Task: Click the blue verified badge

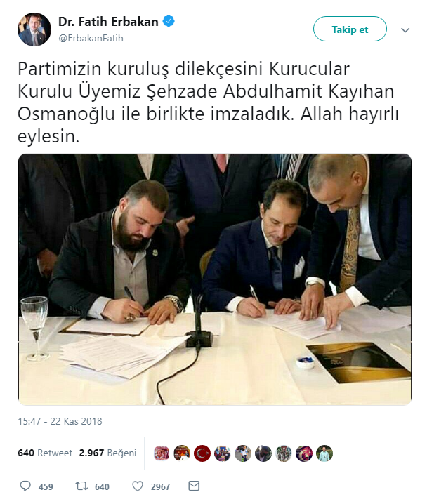Action: (x=169, y=21)
